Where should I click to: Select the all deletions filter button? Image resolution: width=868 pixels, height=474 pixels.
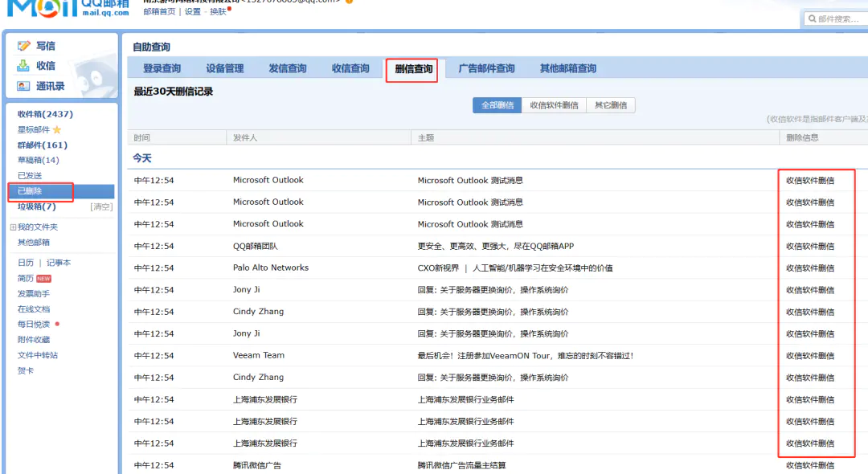(497, 105)
